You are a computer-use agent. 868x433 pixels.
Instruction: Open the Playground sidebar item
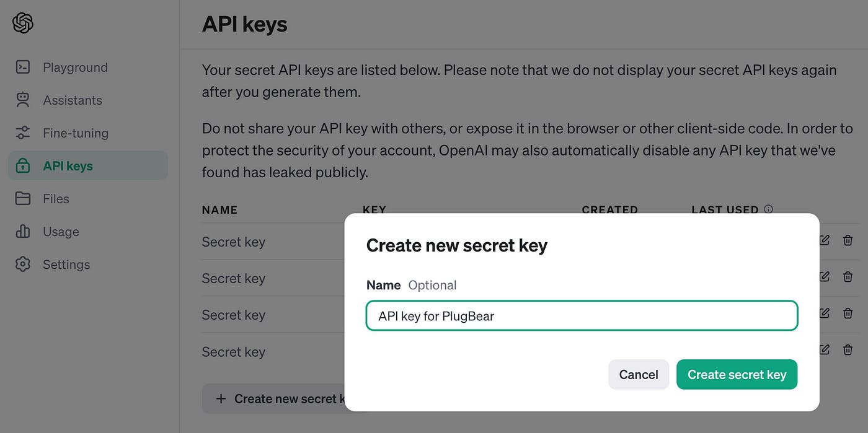pyautogui.click(x=75, y=68)
